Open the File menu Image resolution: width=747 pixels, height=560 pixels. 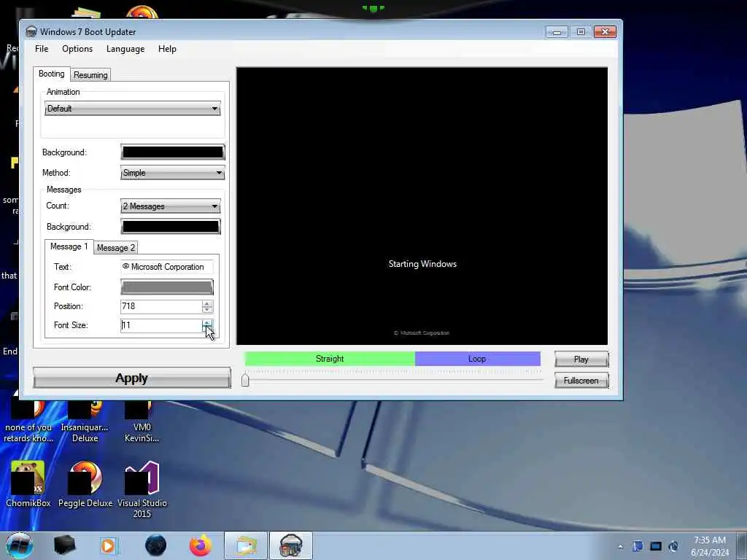point(42,49)
